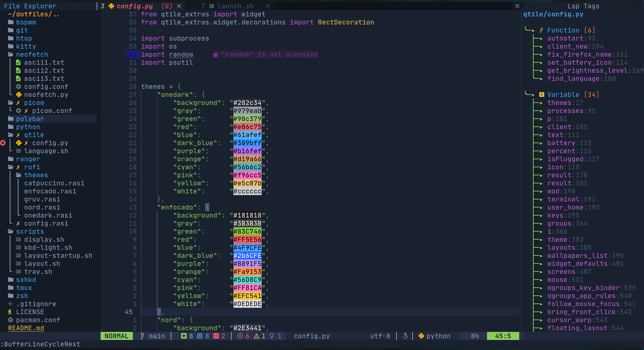This screenshot has height=350, width=644.
Task: Switch to the config.py tab
Action: click(135, 6)
